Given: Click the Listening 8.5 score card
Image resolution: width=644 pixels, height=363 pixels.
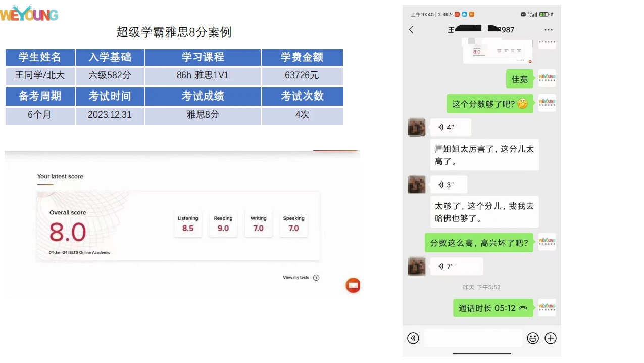Looking at the screenshot, I should pyautogui.click(x=188, y=224).
